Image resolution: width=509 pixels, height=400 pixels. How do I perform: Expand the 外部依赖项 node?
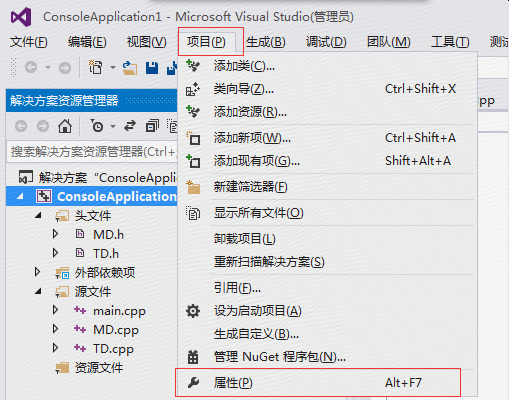(37, 272)
